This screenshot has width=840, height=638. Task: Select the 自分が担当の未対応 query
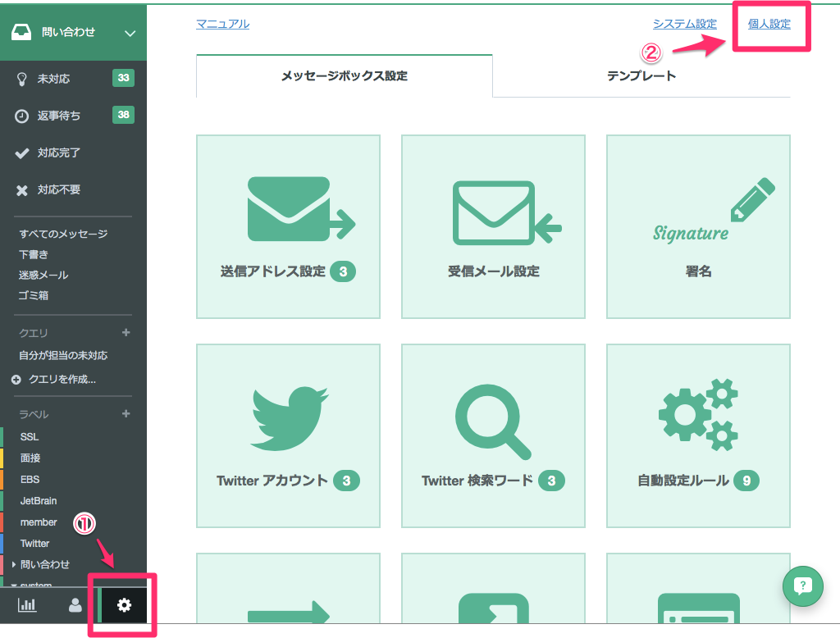[63, 355]
